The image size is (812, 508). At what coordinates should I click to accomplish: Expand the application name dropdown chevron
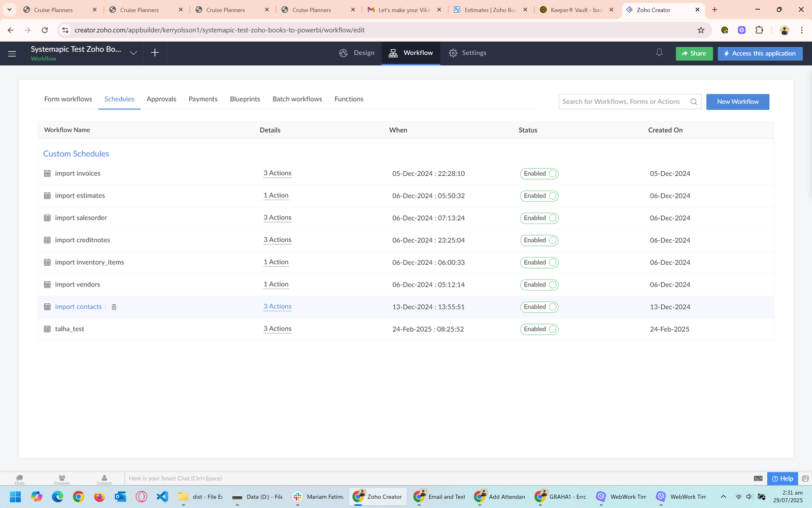[x=133, y=53]
